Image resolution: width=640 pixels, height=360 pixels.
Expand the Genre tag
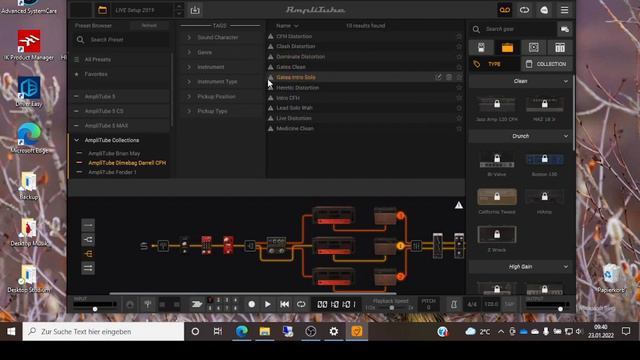point(189,52)
